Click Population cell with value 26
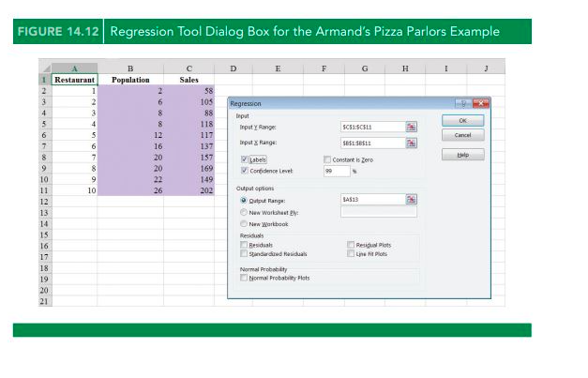This screenshot has height=378, width=588. pyautogui.click(x=130, y=190)
